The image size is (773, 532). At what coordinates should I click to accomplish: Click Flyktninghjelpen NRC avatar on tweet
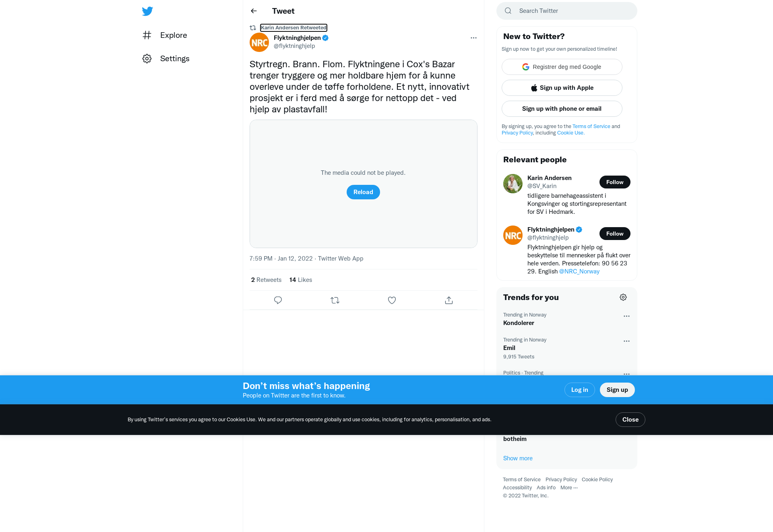coord(259,42)
